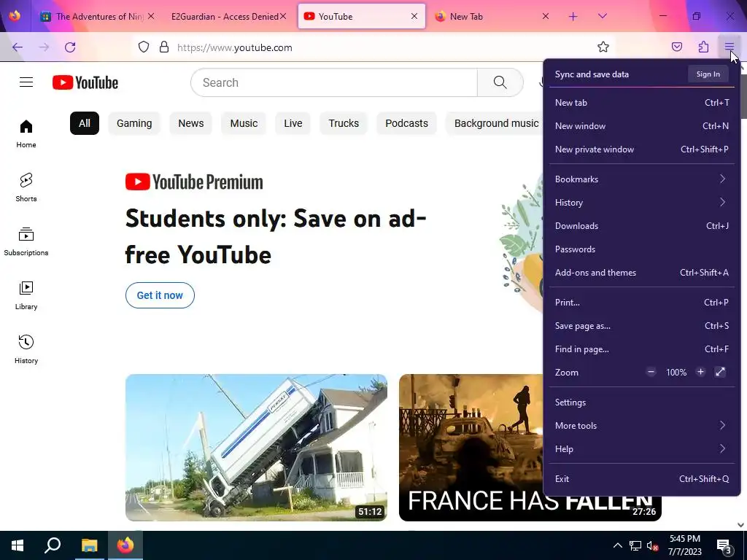Image resolution: width=747 pixels, height=560 pixels.
Task: Close the YouTube tab
Action: (x=414, y=17)
